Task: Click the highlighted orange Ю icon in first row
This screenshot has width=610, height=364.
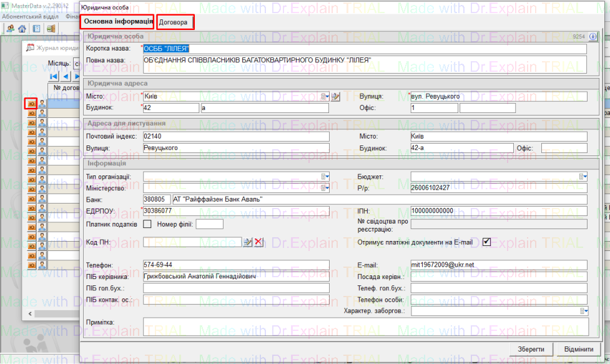Action: click(x=30, y=104)
